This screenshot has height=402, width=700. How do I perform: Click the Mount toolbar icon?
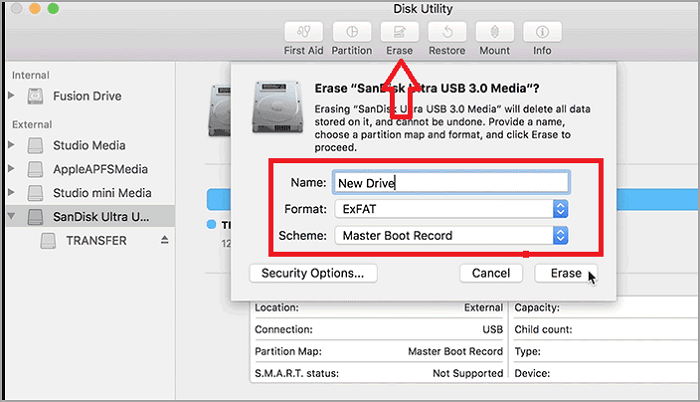(x=495, y=31)
